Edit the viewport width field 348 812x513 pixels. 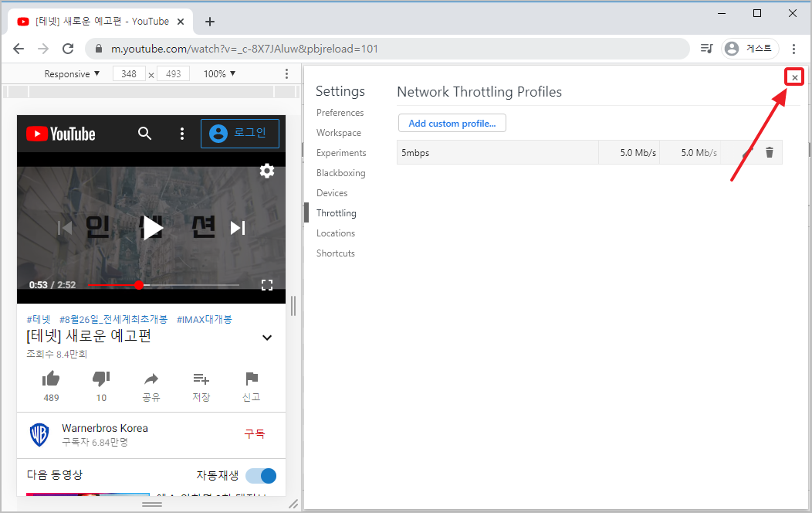click(129, 74)
